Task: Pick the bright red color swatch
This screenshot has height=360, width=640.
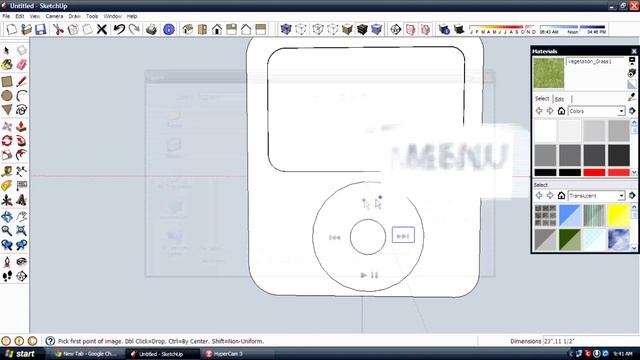Action: tap(594, 173)
